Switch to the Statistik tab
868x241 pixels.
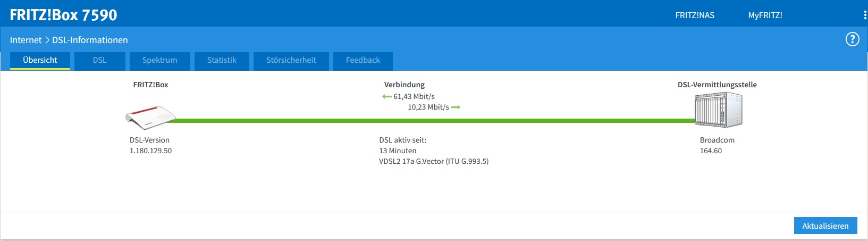tap(222, 61)
